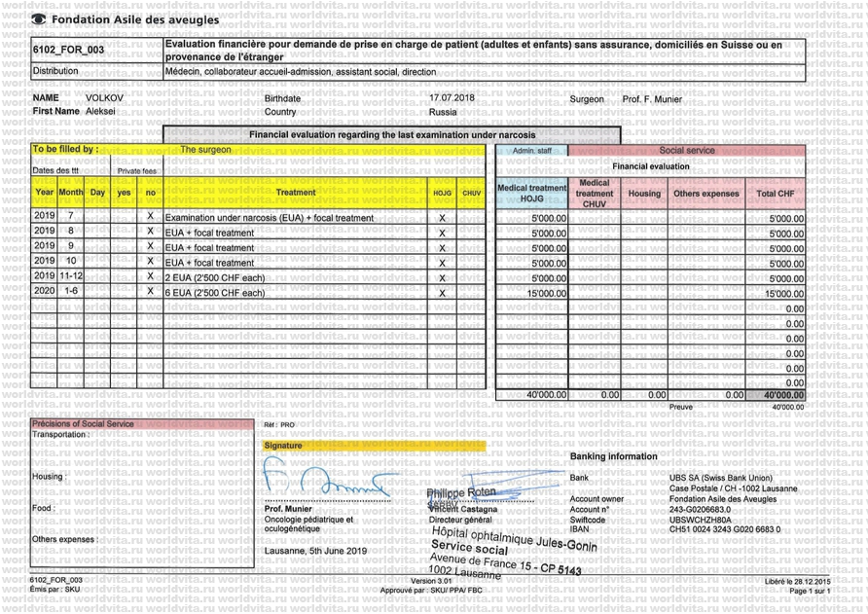Click the IBAN 'CH51 0024 3243 G020 6683 0'

pyautogui.click(x=725, y=529)
